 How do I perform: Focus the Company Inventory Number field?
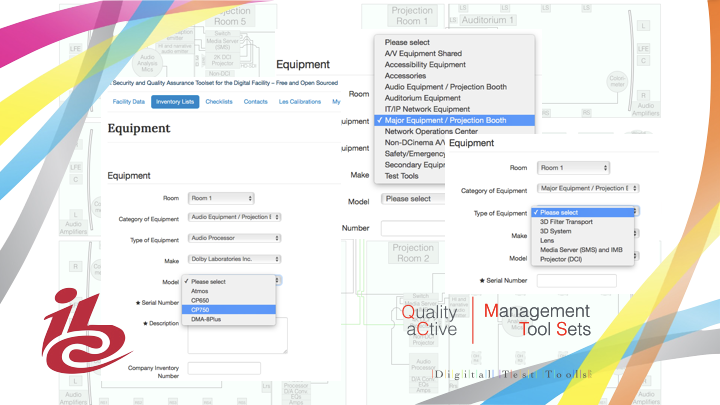(224, 368)
